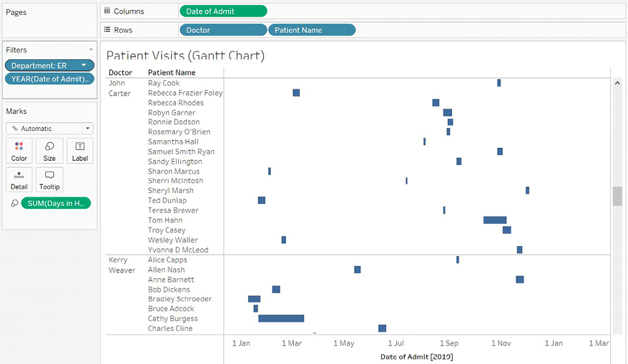Click the Color button in Marks card
The image size is (628, 364).
pyautogui.click(x=19, y=151)
